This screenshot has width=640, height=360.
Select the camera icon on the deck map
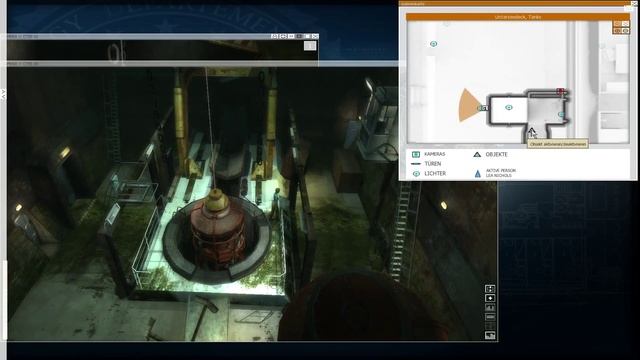(484, 108)
